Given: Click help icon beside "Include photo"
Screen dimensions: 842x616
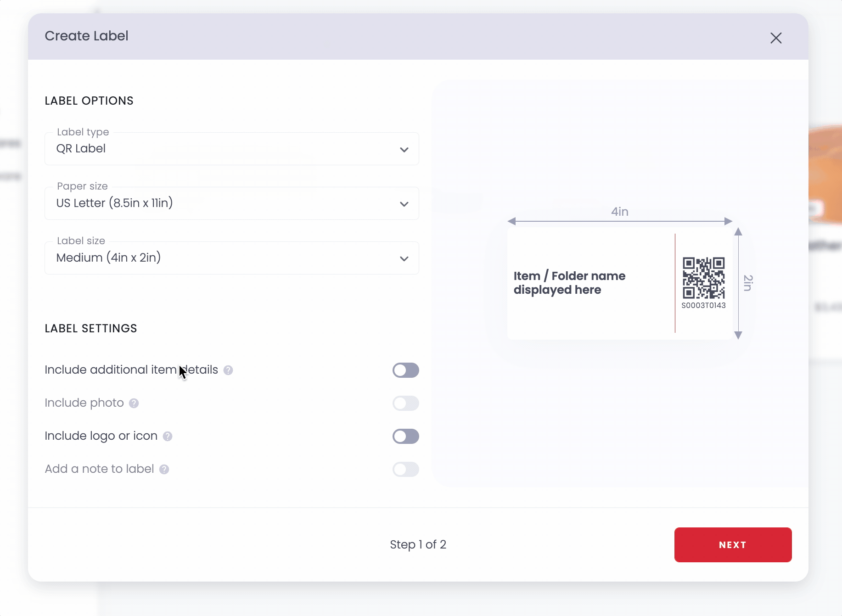Looking at the screenshot, I should pos(134,403).
